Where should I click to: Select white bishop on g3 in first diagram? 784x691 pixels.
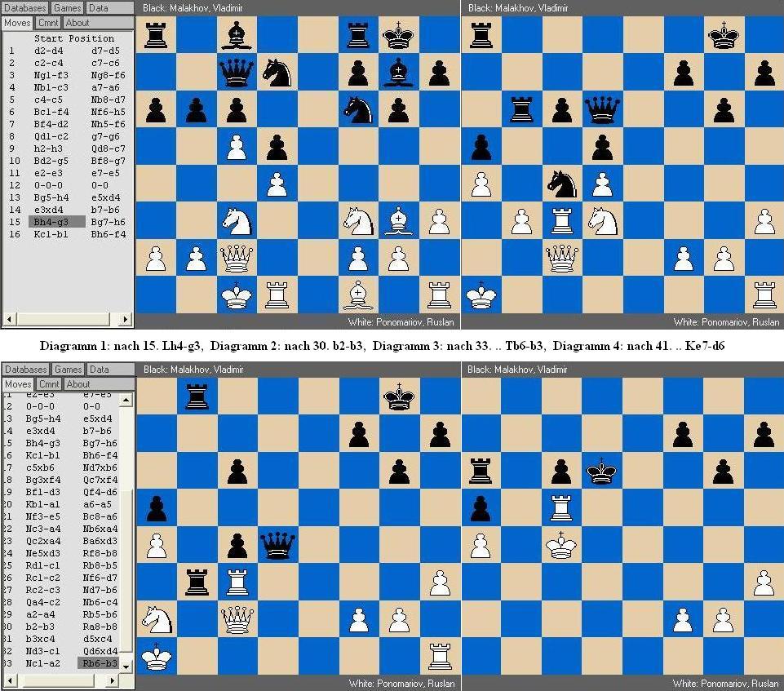click(398, 219)
